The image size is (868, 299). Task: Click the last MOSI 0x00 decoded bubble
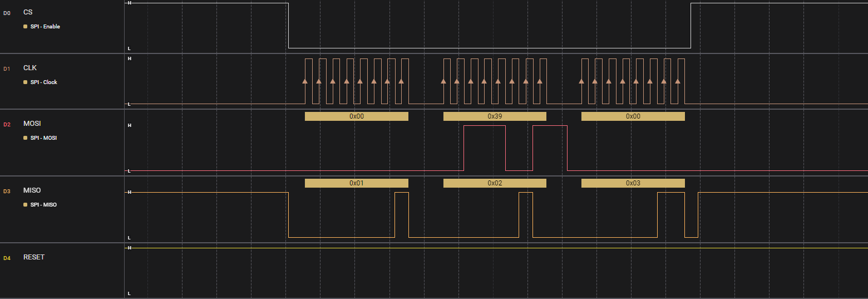[633, 116]
